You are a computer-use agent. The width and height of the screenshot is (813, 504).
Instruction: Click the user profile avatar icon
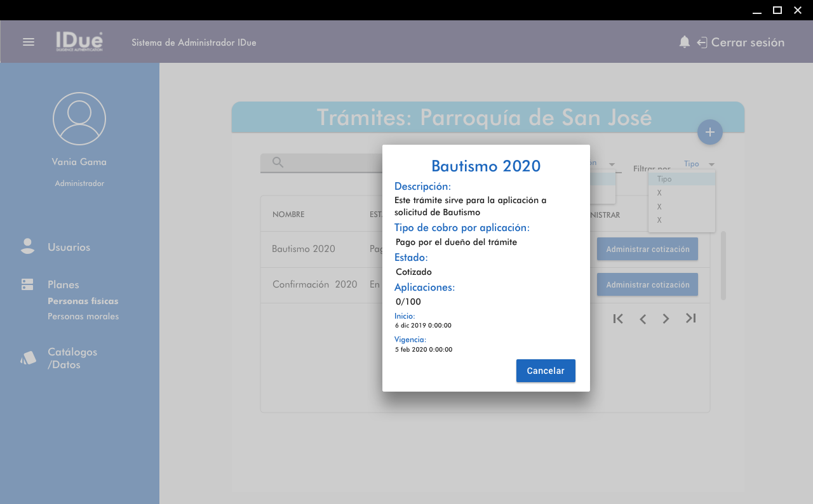[79, 119]
